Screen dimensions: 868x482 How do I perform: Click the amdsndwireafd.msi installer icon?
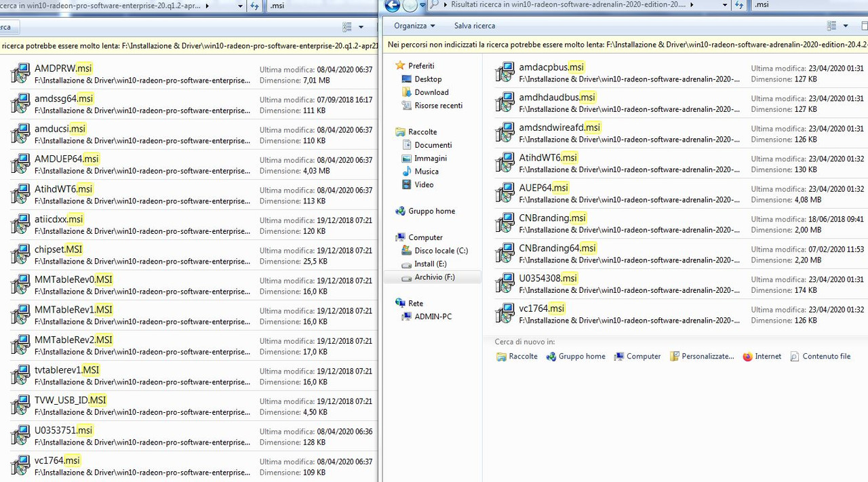[x=505, y=133]
